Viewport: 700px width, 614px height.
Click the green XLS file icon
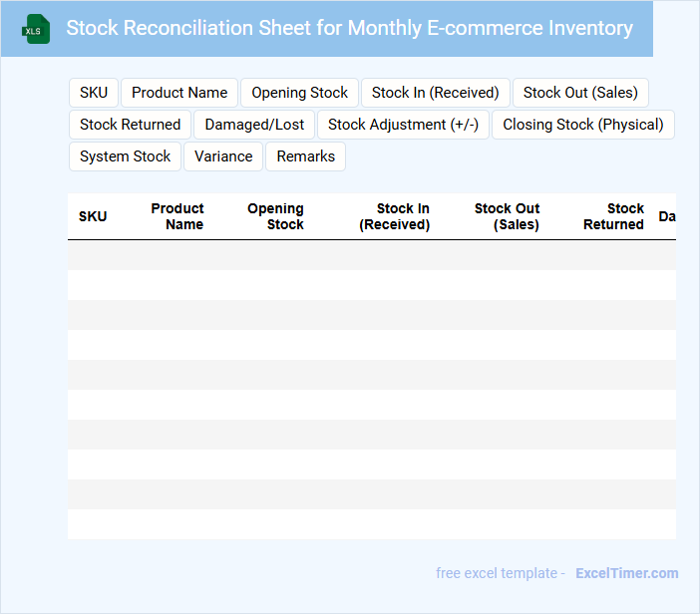point(36,29)
